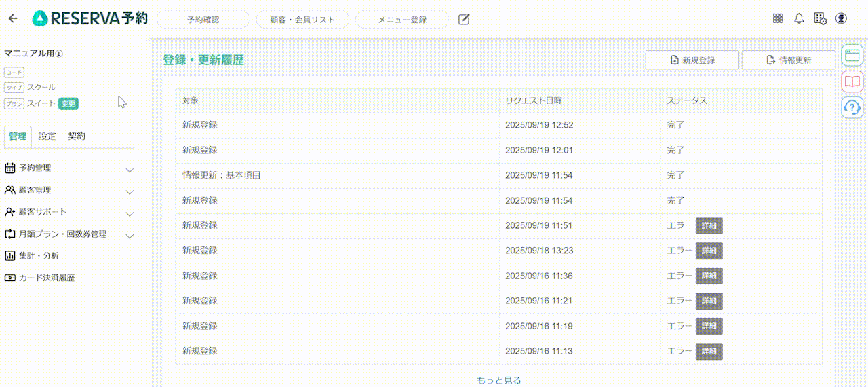868x387 pixels.
Task: Open 詳細 for error at 2025/09/19 11:51
Action: (709, 225)
